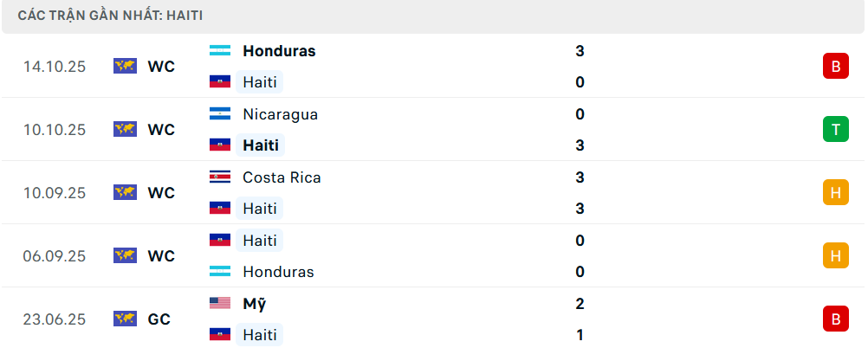Open the Nicaragua team link

[280, 114]
